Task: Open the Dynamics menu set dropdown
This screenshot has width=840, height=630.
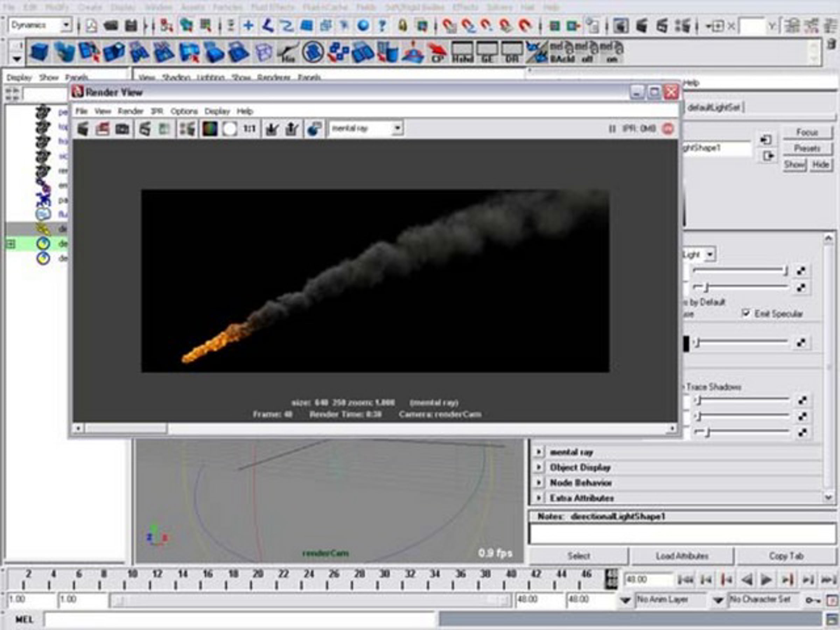Action: pyautogui.click(x=40, y=26)
